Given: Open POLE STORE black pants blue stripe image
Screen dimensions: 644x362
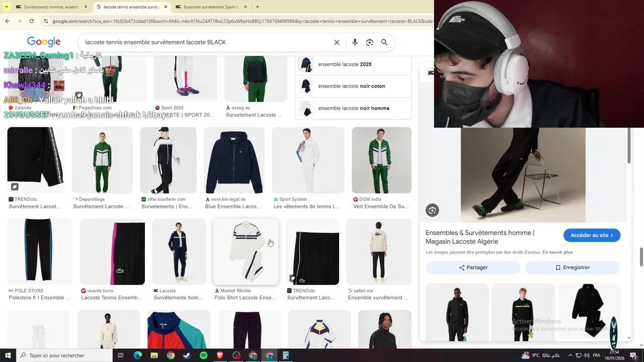Looking at the screenshot, I should pyautogui.click(x=40, y=252).
